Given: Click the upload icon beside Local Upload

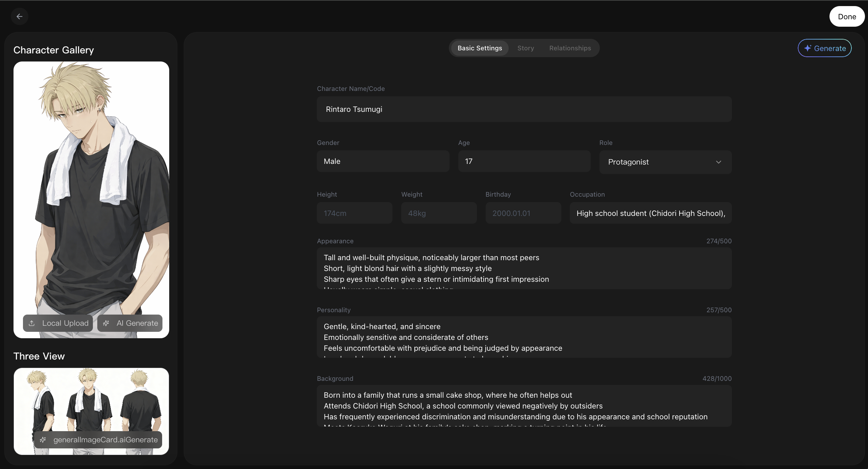Looking at the screenshot, I should point(32,323).
